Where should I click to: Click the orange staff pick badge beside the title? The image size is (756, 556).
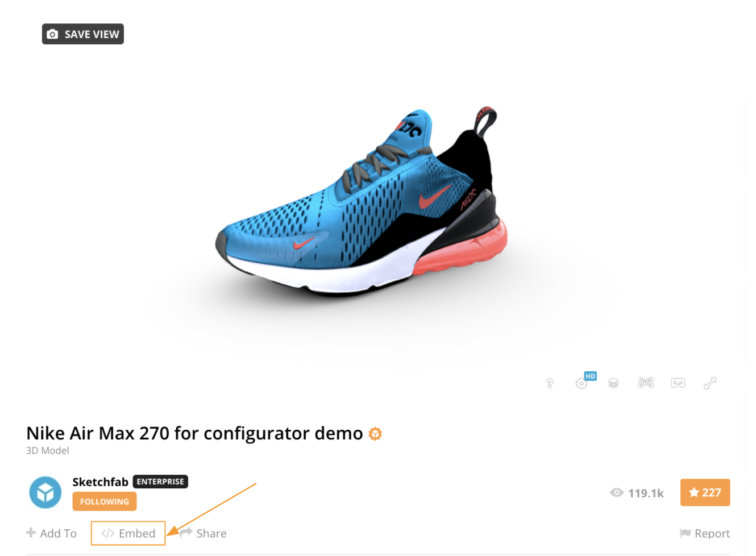(x=375, y=434)
